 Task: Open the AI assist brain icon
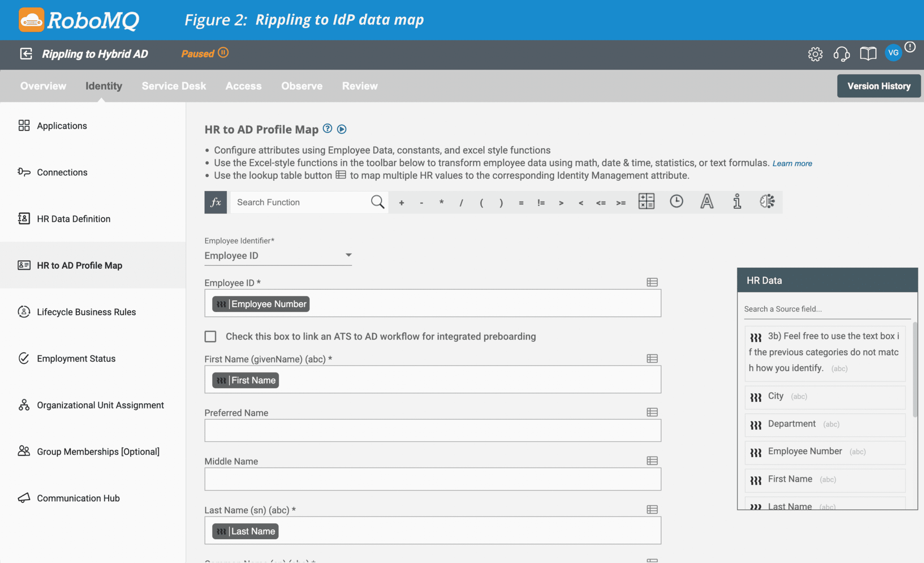[767, 202]
